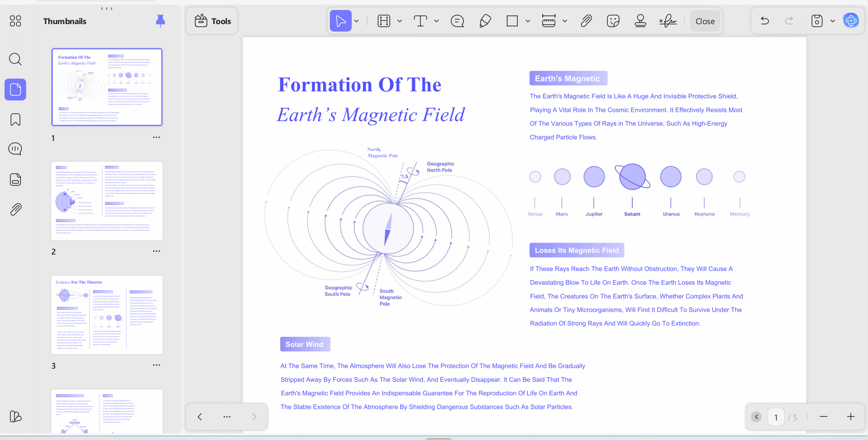Collapse the page zoom bar

tap(757, 417)
